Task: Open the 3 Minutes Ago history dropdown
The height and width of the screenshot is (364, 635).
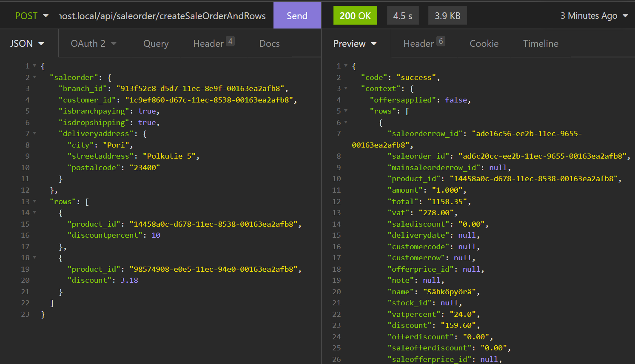Action: click(594, 16)
